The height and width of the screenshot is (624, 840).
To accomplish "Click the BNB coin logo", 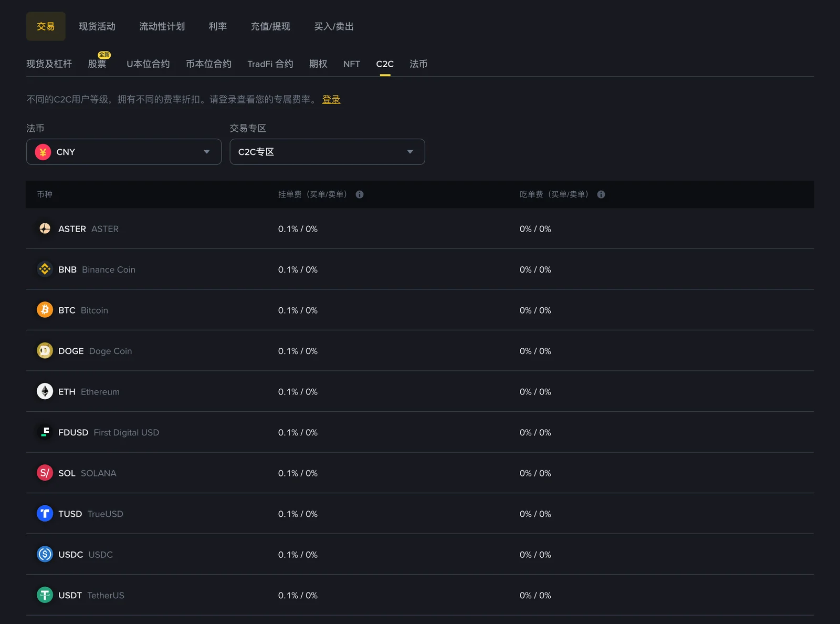I will 45,269.
